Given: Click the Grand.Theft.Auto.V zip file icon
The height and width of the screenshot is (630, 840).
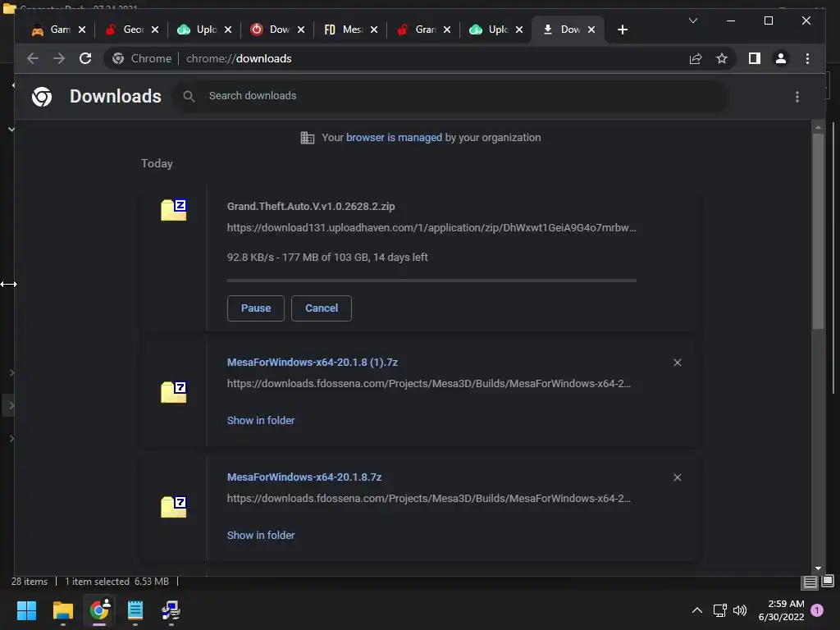Looking at the screenshot, I should click(x=174, y=209).
